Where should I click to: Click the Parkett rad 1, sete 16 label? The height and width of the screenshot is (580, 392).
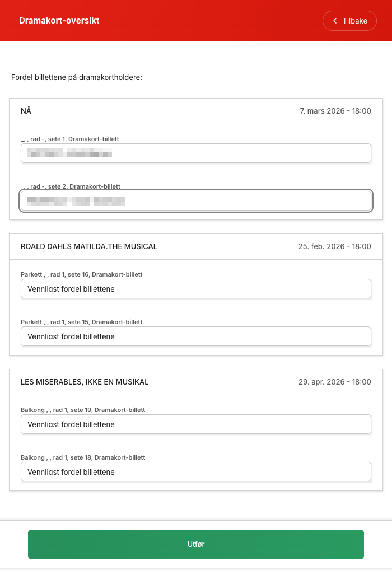[x=82, y=274]
